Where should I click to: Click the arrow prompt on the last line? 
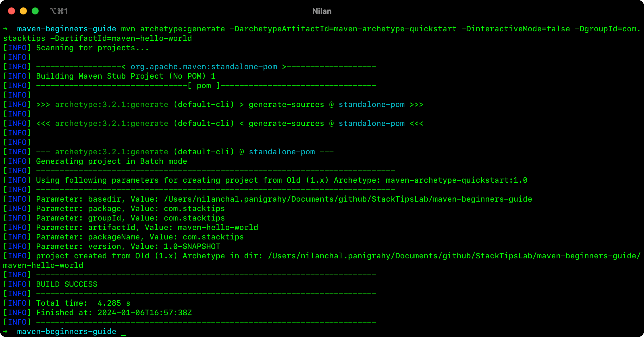click(x=5, y=331)
